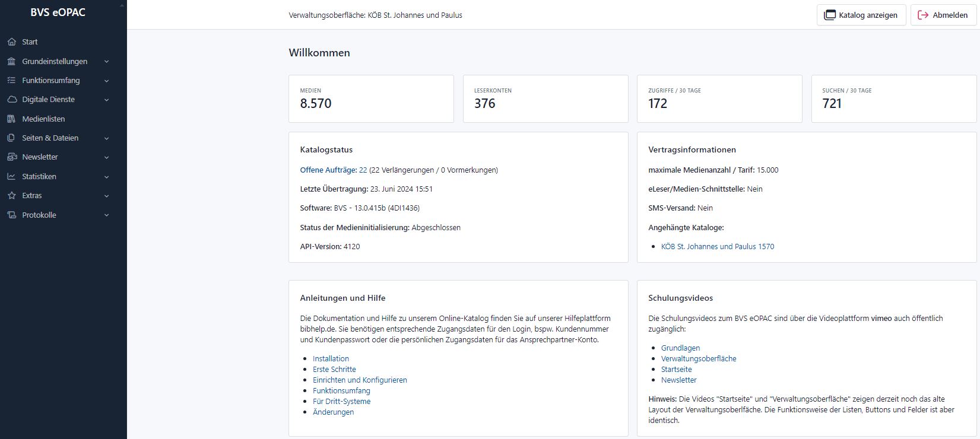Open the Offene Aufträge link
The image size is (980, 439).
click(328, 170)
